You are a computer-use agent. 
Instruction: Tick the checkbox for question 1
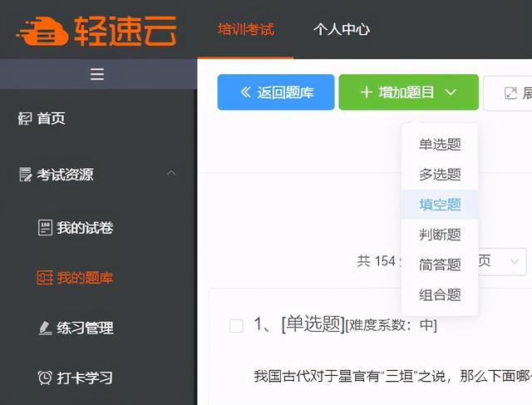pos(236,326)
